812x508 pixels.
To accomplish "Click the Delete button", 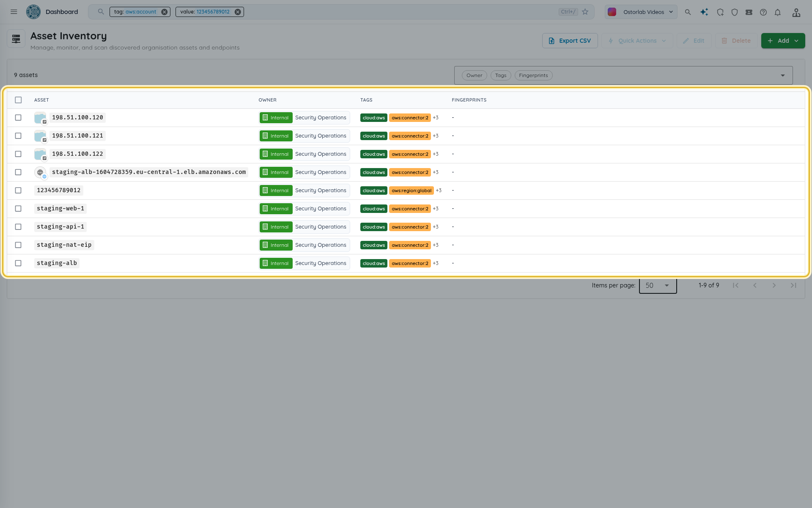I will (x=736, y=41).
